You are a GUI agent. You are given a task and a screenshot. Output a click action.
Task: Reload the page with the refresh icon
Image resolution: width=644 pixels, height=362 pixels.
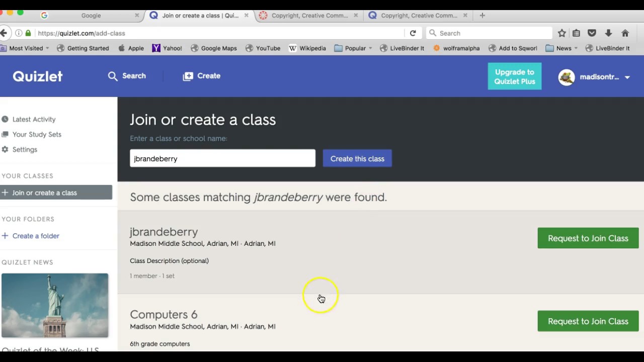[413, 33]
